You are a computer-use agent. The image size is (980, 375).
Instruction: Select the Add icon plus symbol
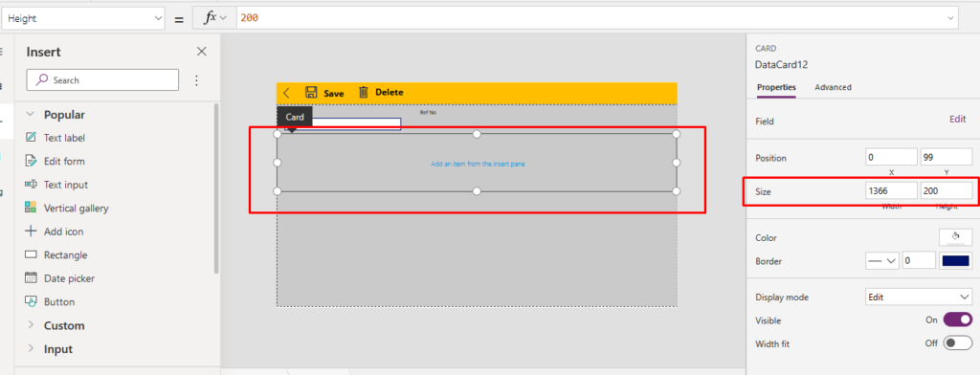(31, 232)
